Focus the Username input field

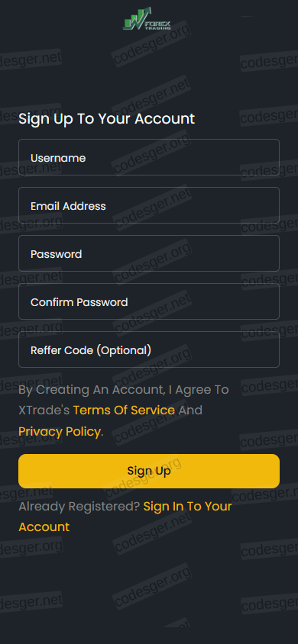click(149, 158)
